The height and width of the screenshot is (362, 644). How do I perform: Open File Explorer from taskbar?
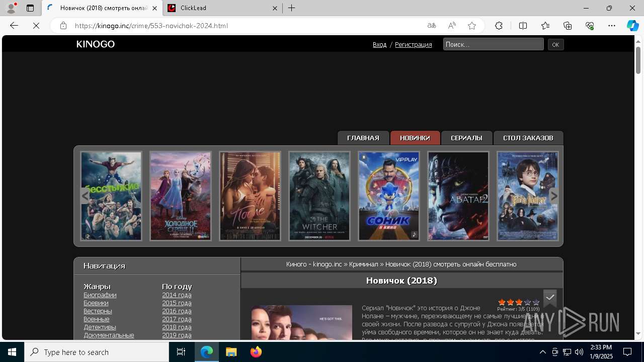pos(231,352)
